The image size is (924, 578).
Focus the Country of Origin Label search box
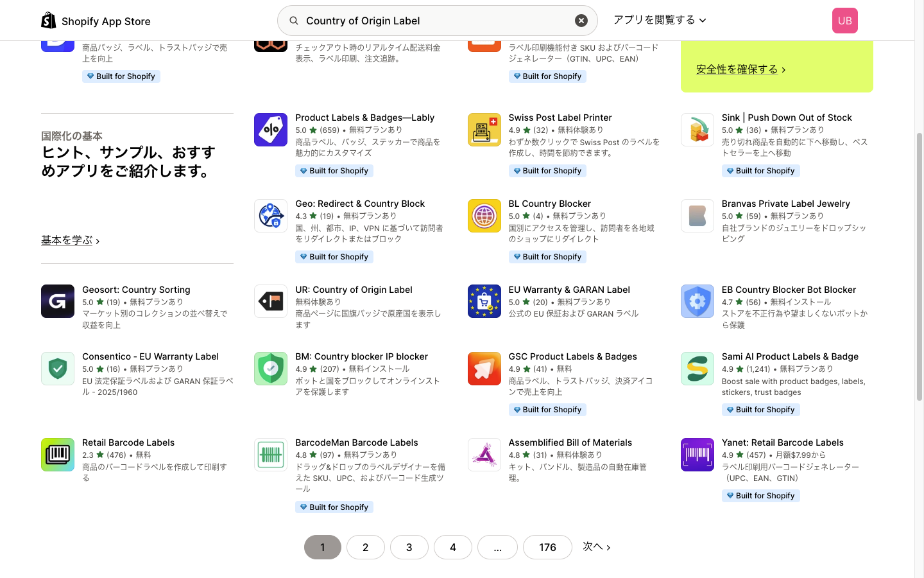tap(438, 21)
